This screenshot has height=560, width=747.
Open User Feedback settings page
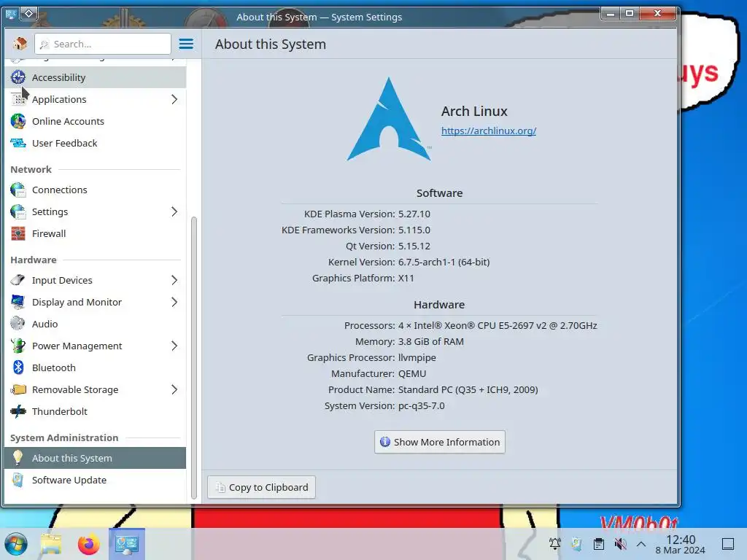(x=96, y=143)
